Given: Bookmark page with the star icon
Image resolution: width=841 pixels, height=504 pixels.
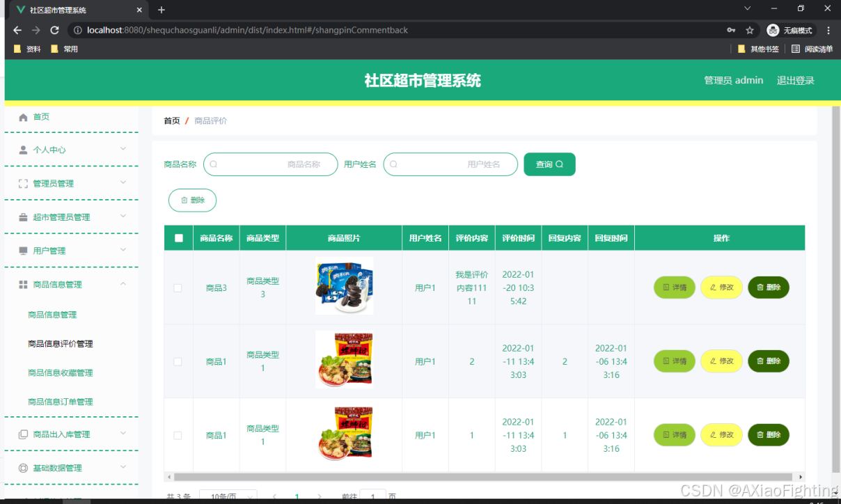Looking at the screenshot, I should tap(750, 30).
